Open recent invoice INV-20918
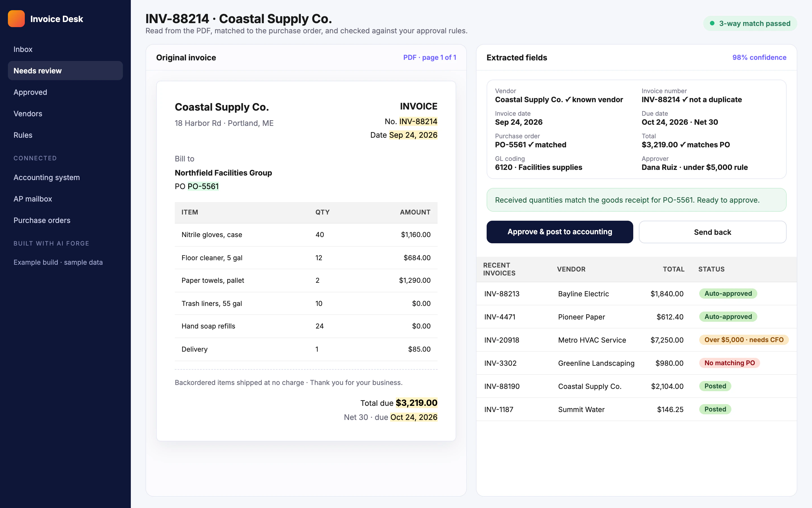This screenshot has width=812, height=508. [637, 340]
